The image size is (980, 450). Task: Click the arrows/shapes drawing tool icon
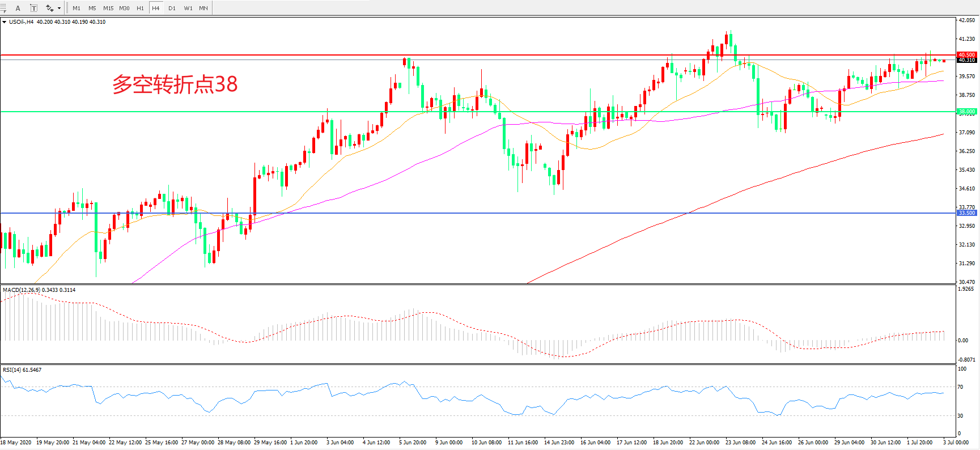point(49,8)
